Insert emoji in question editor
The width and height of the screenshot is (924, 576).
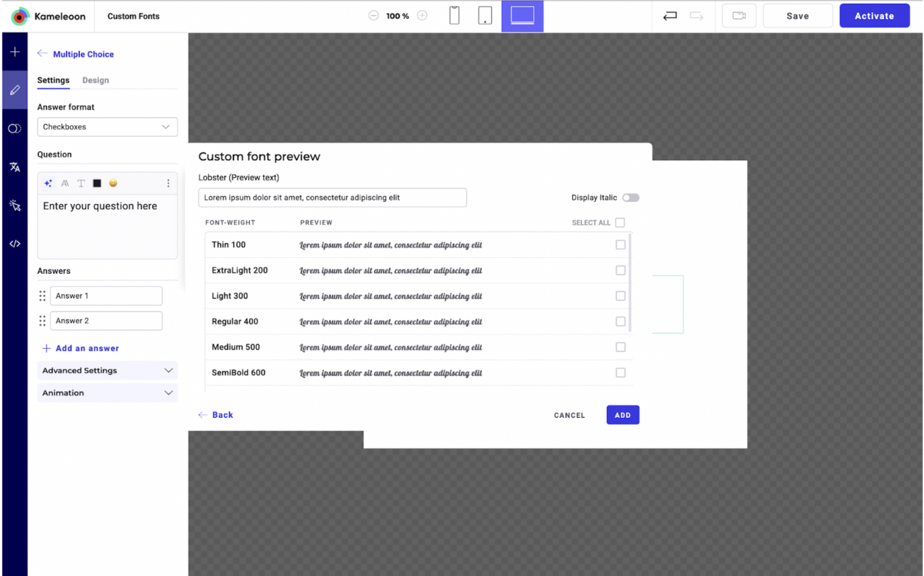click(113, 184)
